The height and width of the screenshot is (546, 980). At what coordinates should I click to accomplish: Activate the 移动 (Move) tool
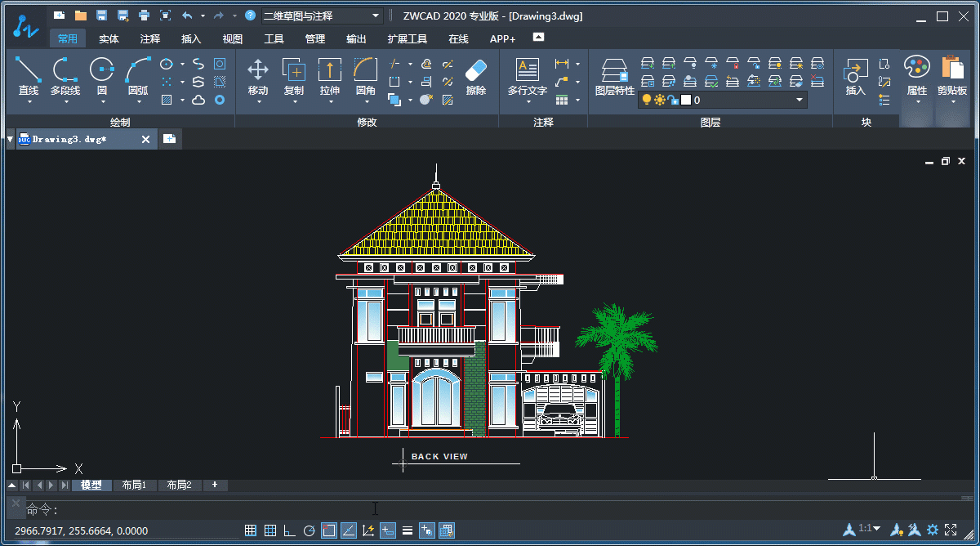coord(258,71)
